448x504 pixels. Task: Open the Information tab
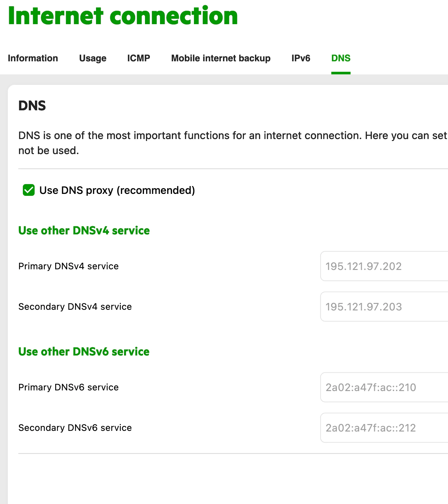[x=33, y=58]
